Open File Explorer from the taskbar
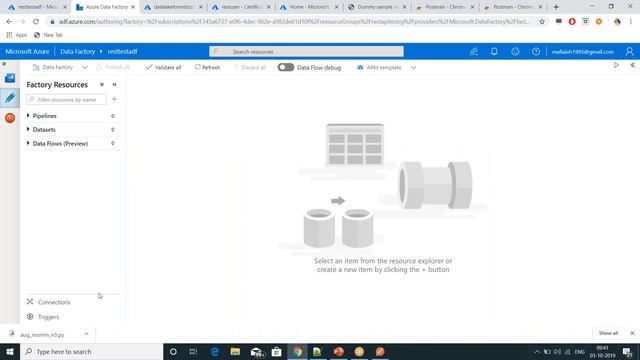This screenshot has width=640, height=360. [x=235, y=351]
